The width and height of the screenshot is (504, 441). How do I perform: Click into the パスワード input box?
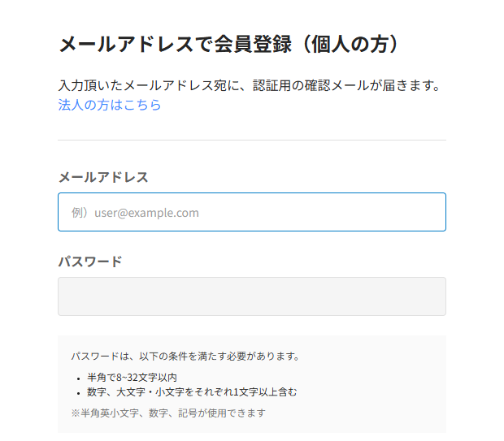click(251, 296)
